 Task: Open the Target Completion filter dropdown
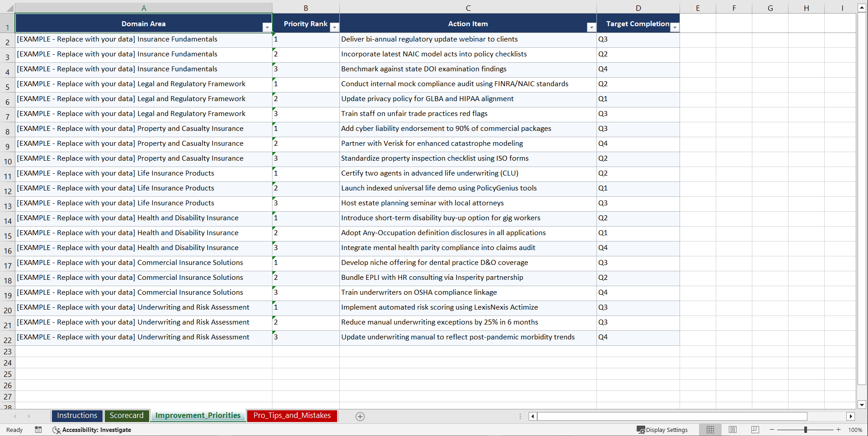point(675,28)
